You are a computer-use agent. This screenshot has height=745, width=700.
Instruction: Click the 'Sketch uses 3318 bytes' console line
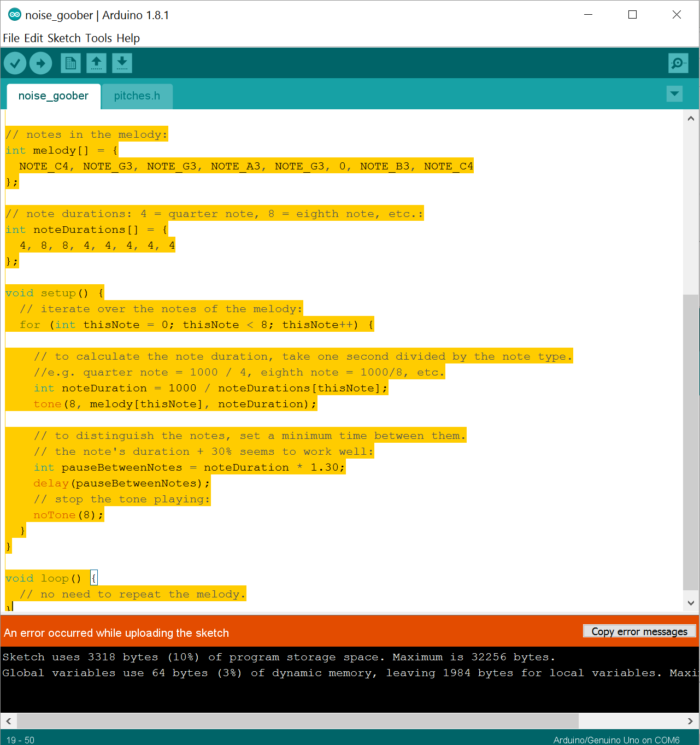[x=279, y=657]
